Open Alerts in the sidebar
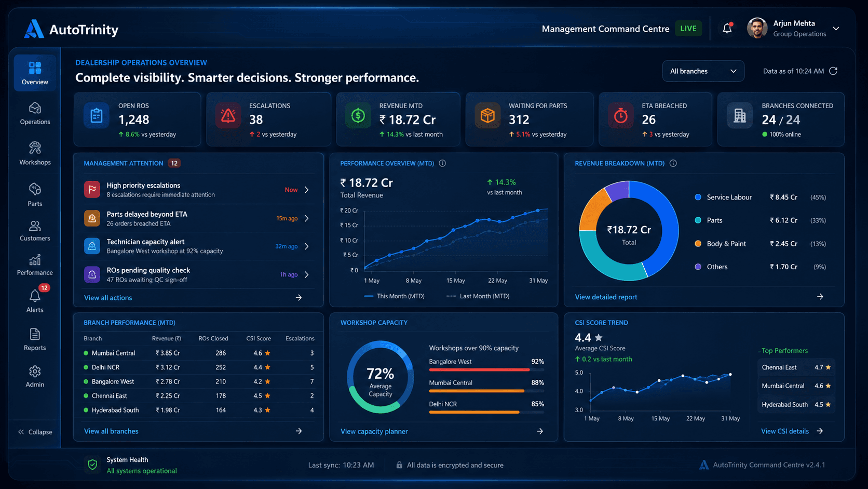The image size is (868, 489). click(35, 300)
